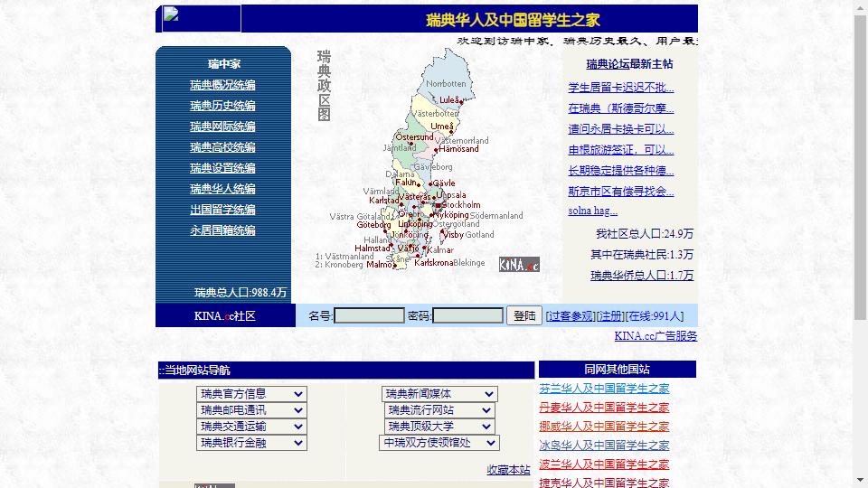
Task: Expand the 中瑞双方使领馆处 dropdown
Action: (439, 443)
